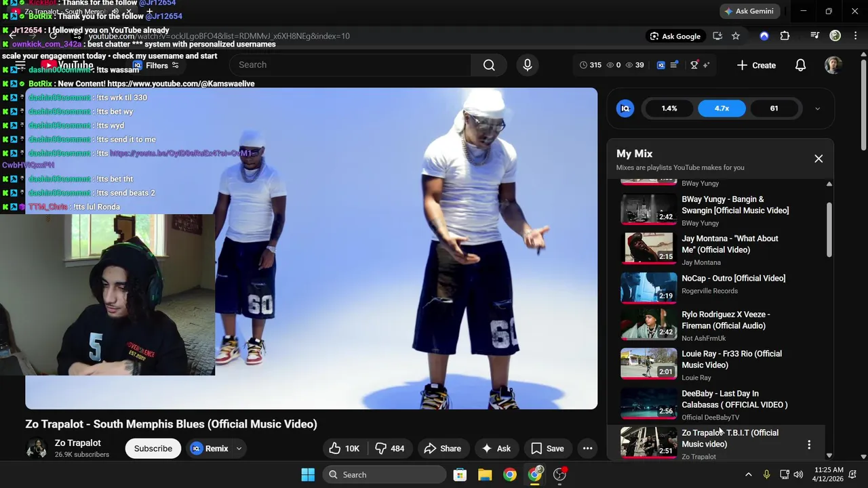The height and width of the screenshot is (488, 868).
Task: Open OBS Studio from the taskbar
Action: pos(560,474)
